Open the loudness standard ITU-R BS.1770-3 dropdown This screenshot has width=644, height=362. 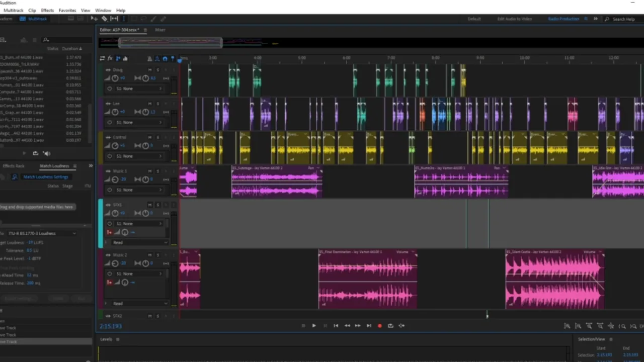[42, 233]
